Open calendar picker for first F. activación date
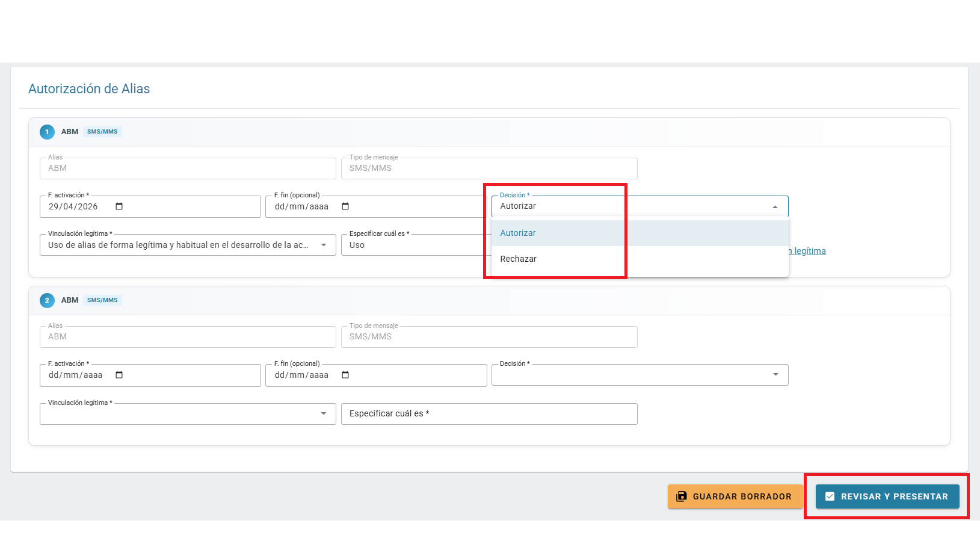 point(119,206)
